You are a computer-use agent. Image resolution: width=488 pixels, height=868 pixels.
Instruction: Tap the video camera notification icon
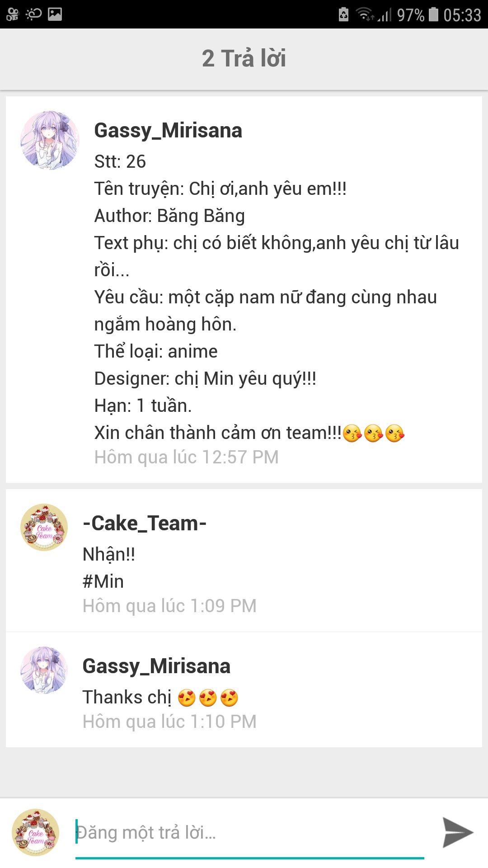click(x=12, y=14)
